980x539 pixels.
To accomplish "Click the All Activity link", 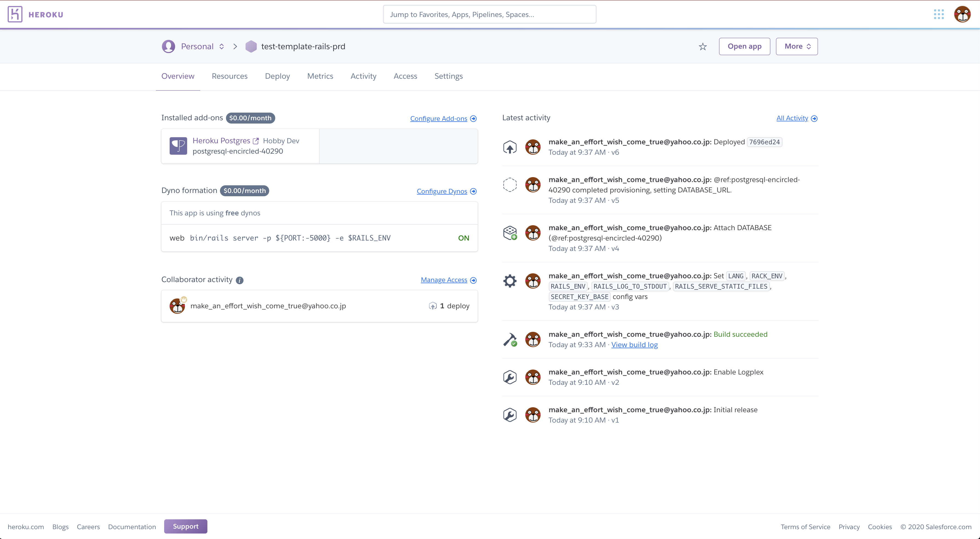I will [792, 118].
